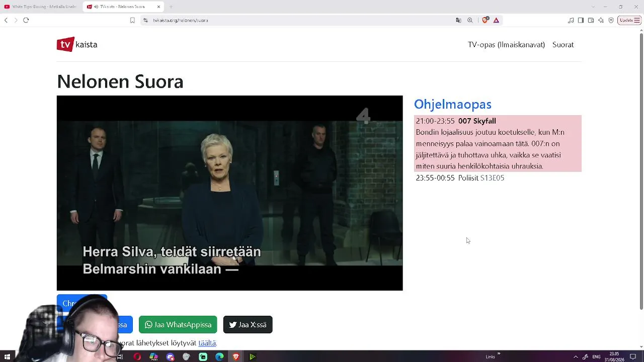Switch to the TVkaista - Nelonen Suora tab
Screen dimensions: 644x362
click(x=123, y=7)
